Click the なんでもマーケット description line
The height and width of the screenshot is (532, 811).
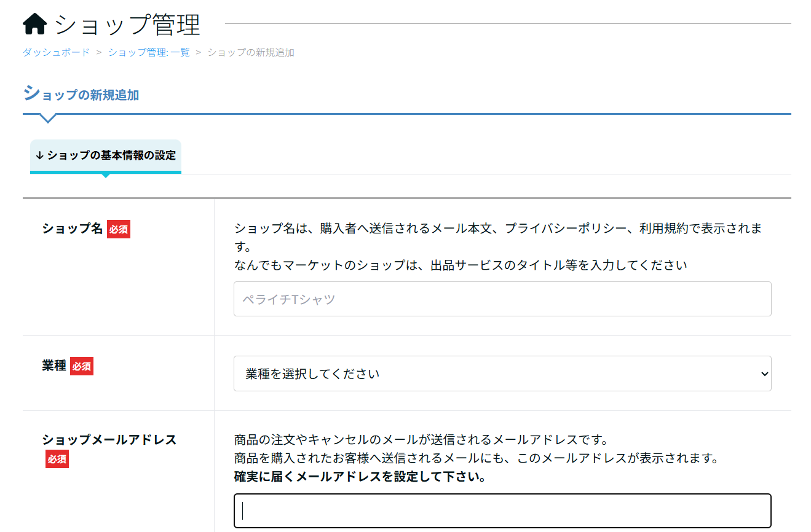[460, 265]
